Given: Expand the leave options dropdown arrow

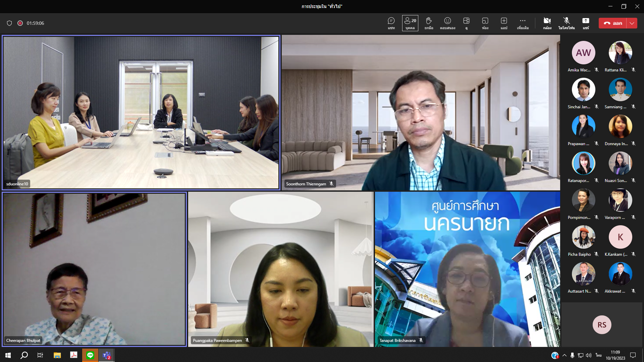Looking at the screenshot, I should 632,23.
